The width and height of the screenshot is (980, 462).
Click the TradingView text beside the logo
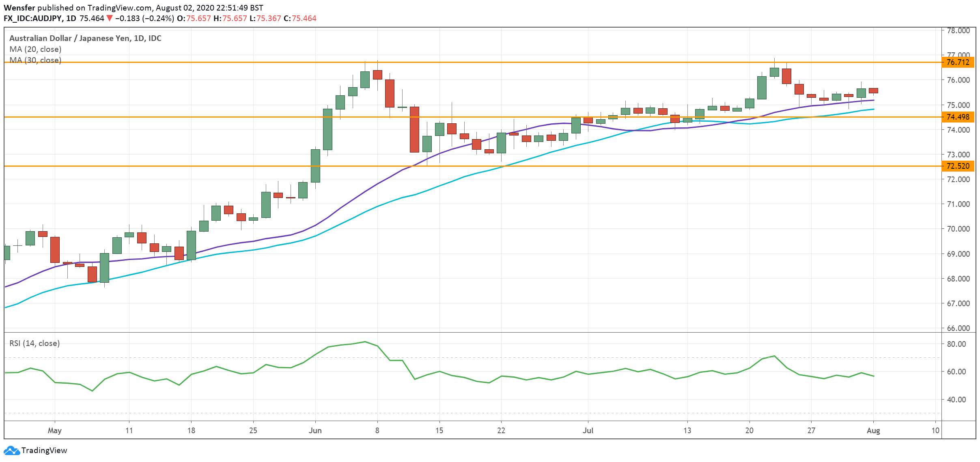point(44,451)
